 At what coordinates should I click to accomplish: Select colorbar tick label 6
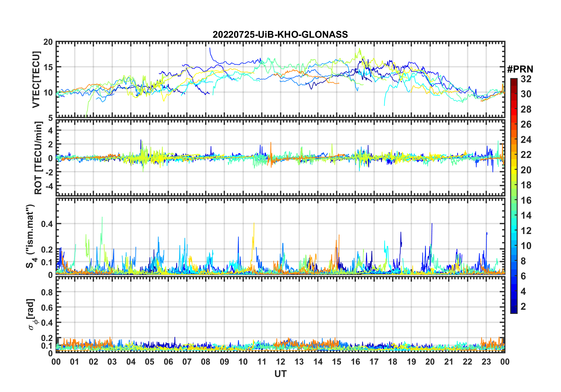[x=523, y=276]
